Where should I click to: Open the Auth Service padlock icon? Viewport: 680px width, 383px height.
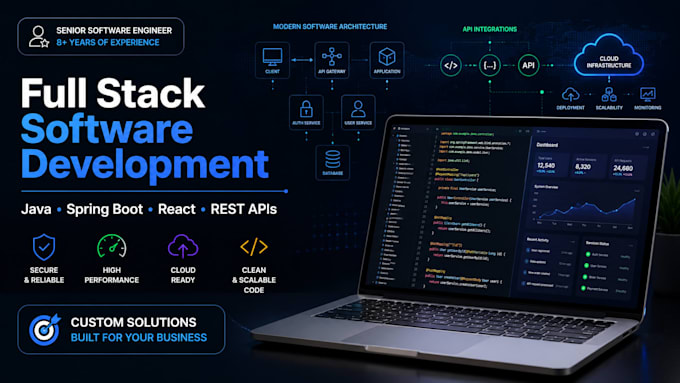[306, 109]
